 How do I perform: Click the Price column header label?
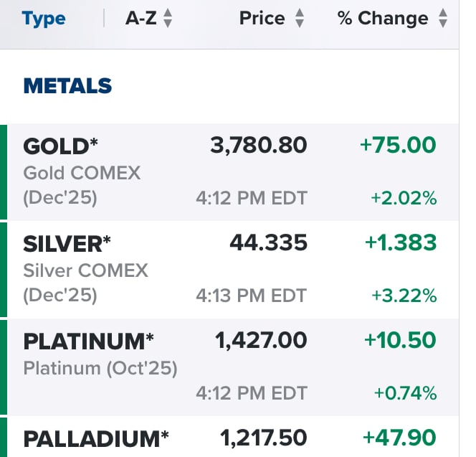262,18
